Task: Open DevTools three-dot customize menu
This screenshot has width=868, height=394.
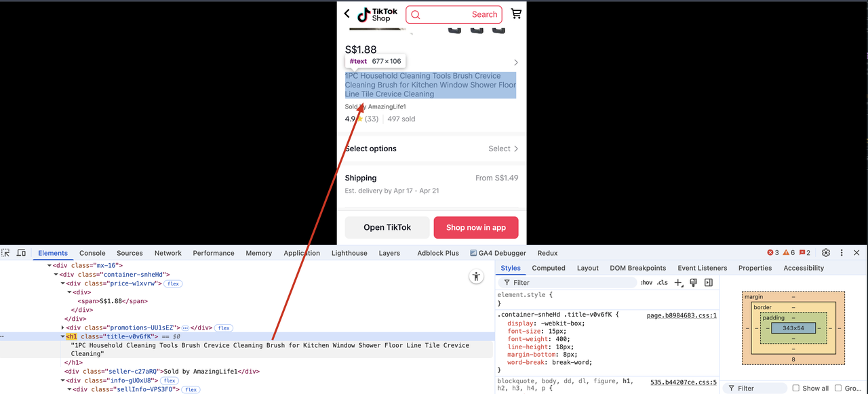Action: pos(842,253)
